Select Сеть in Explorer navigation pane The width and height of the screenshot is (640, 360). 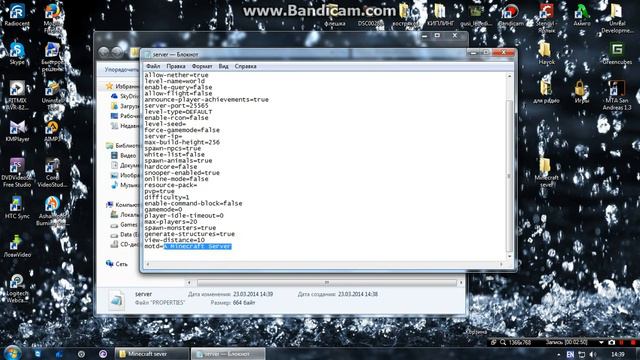tap(117, 264)
